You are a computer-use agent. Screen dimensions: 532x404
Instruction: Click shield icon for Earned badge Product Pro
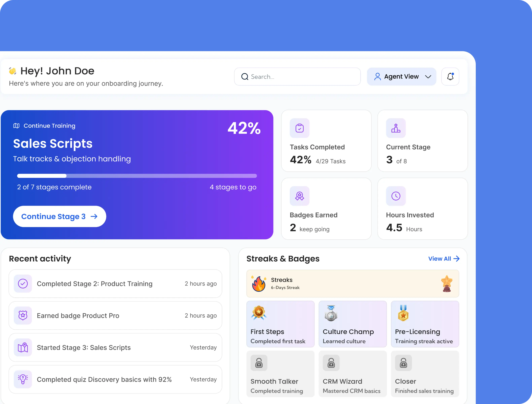click(x=23, y=315)
